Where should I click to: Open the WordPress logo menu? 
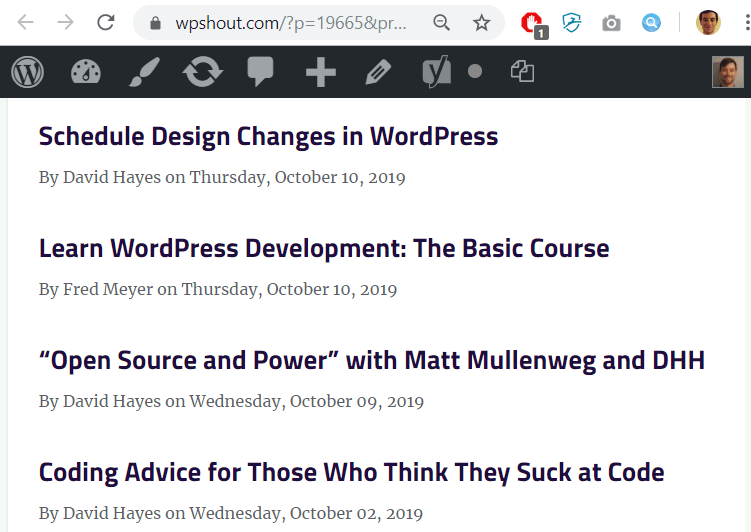(x=27, y=72)
